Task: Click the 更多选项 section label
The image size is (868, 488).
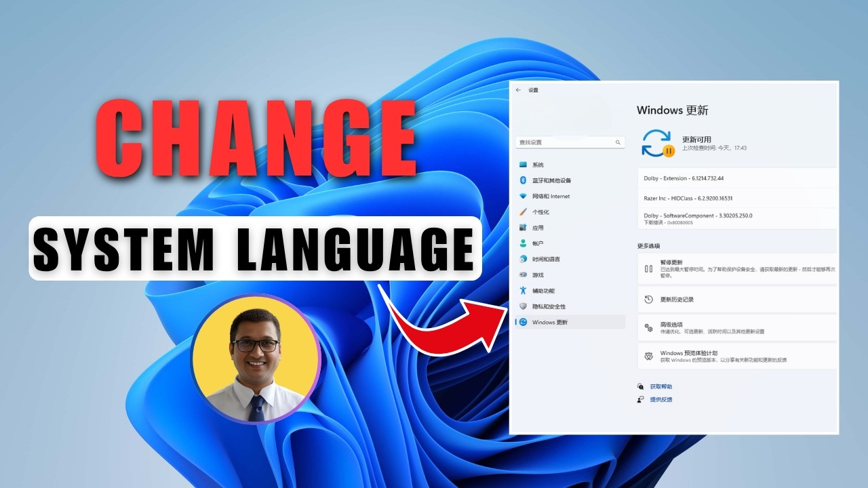Action: [x=648, y=246]
